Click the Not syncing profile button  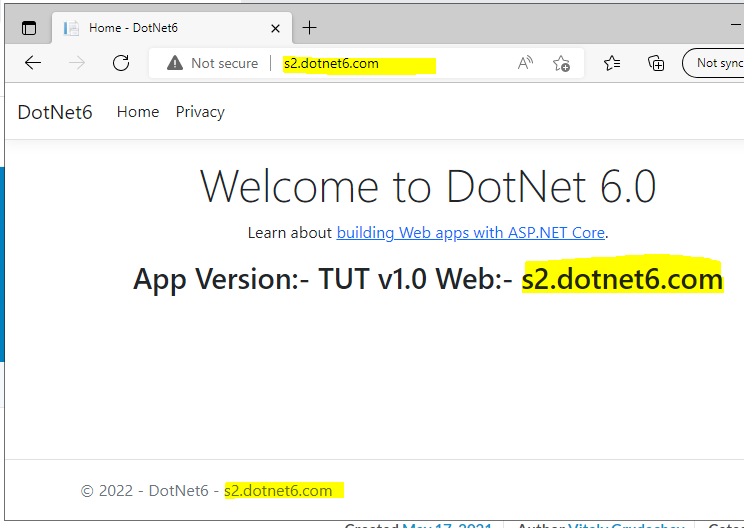coord(715,63)
